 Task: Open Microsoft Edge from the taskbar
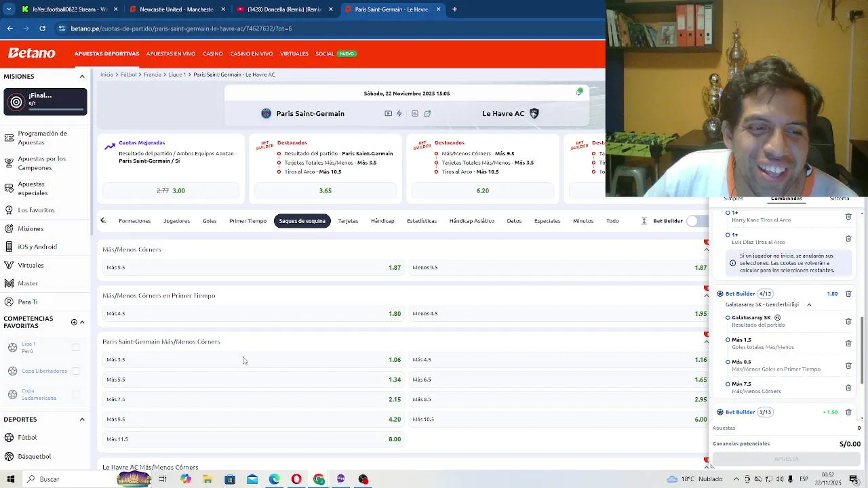(x=274, y=479)
